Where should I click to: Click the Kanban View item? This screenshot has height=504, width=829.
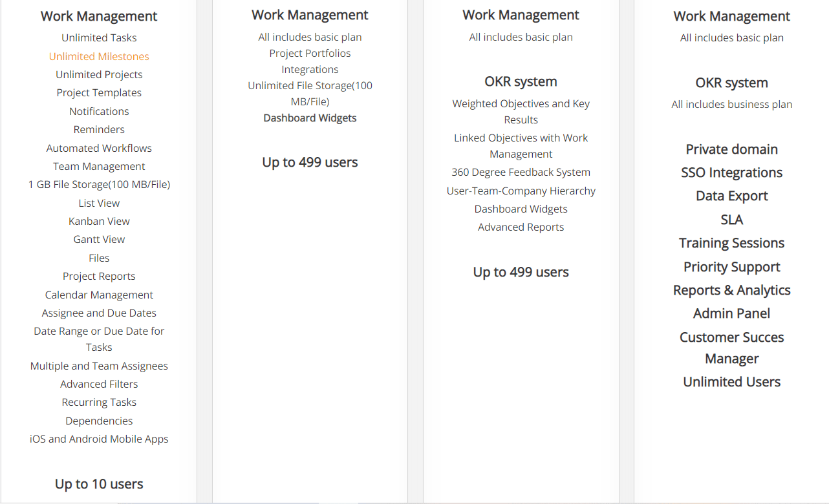[x=99, y=221]
